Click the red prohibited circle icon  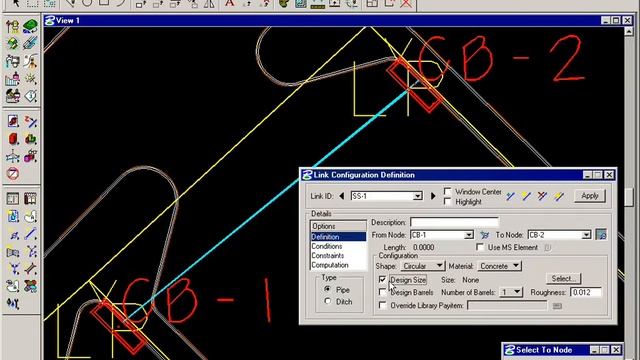pos(12,173)
